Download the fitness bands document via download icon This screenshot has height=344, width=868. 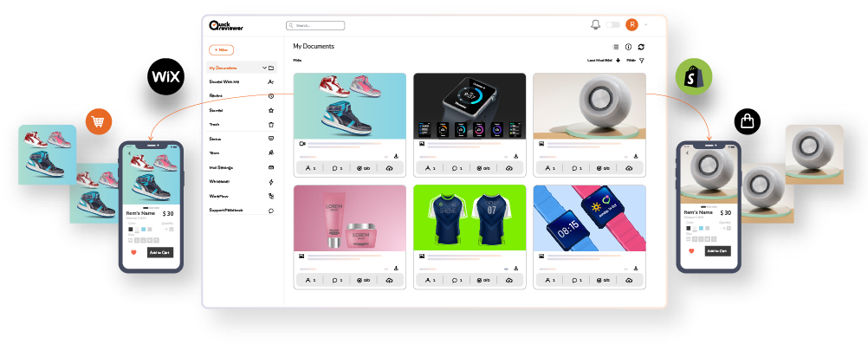(636, 268)
